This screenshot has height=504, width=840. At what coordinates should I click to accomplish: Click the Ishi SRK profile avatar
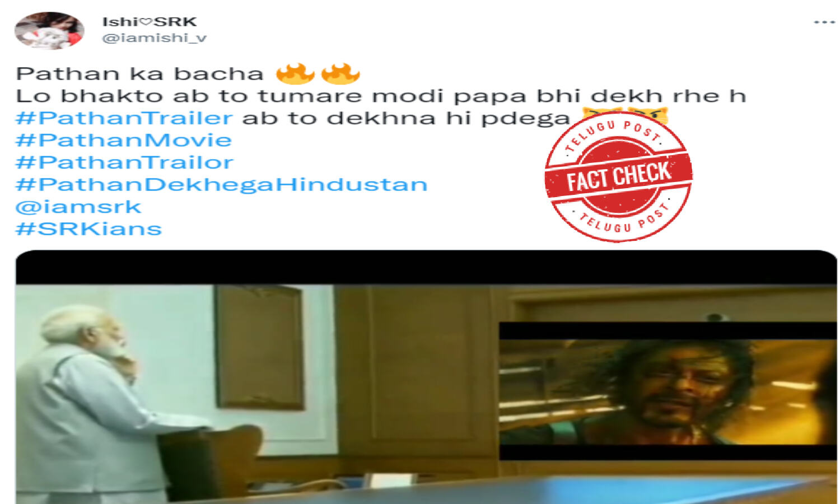click(49, 31)
